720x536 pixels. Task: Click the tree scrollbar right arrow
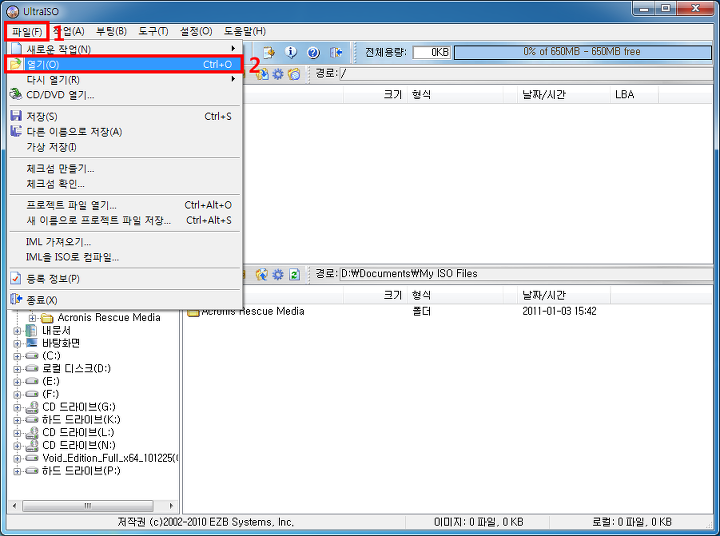point(171,506)
